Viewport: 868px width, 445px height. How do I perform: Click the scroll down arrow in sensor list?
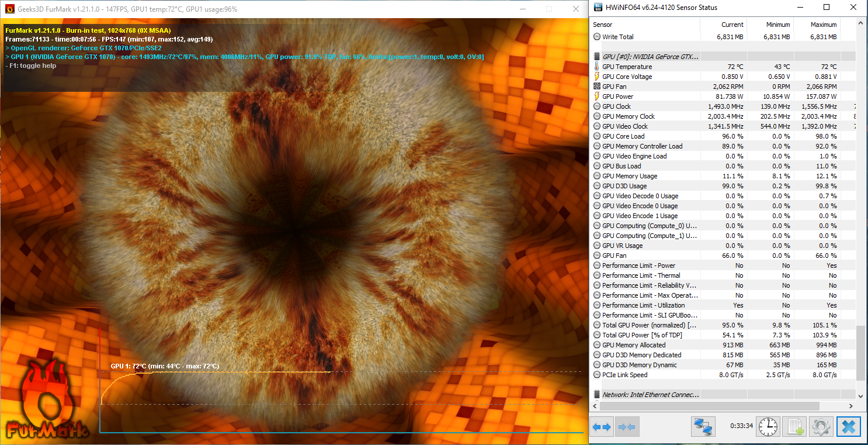coord(860,396)
